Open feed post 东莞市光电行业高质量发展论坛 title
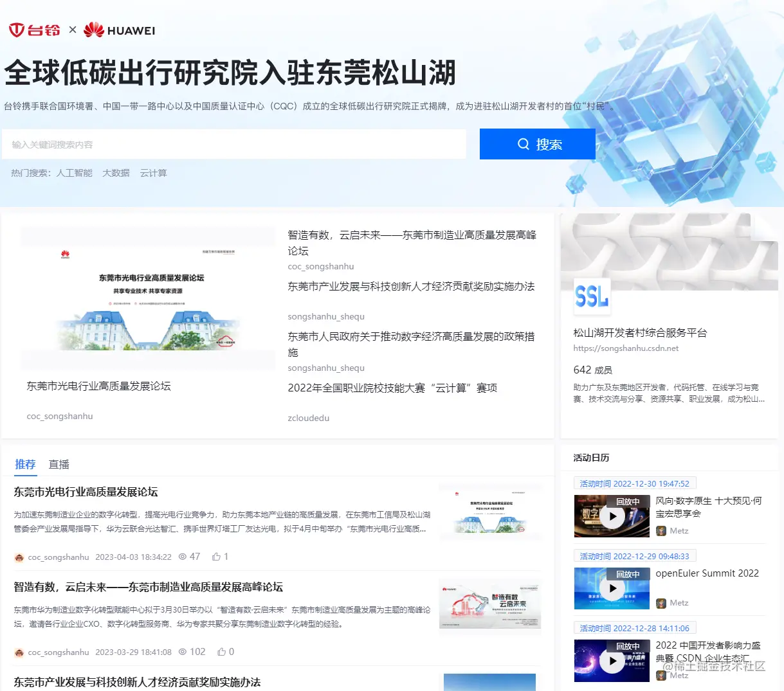 [x=86, y=492]
